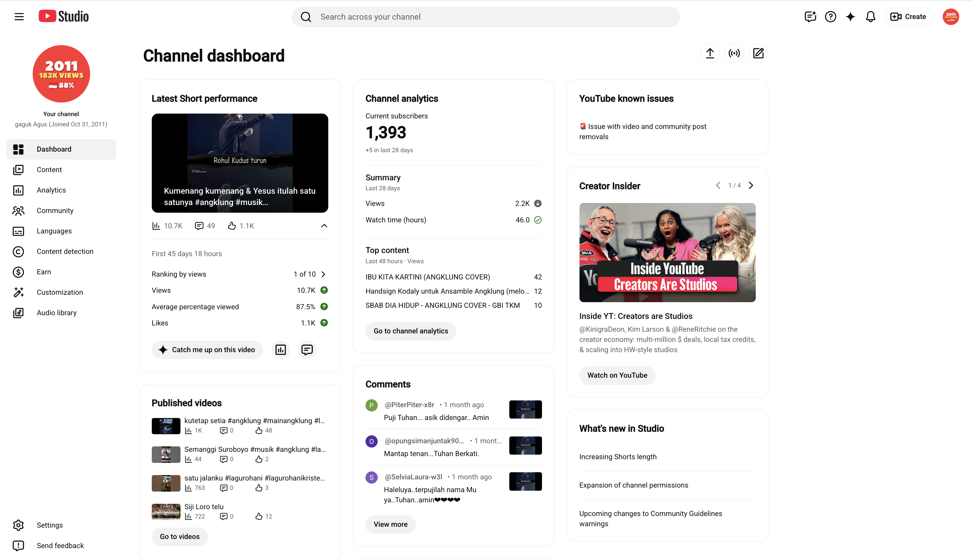Expand the Ranking by views arrow
The height and width of the screenshot is (560, 972).
coord(324,274)
